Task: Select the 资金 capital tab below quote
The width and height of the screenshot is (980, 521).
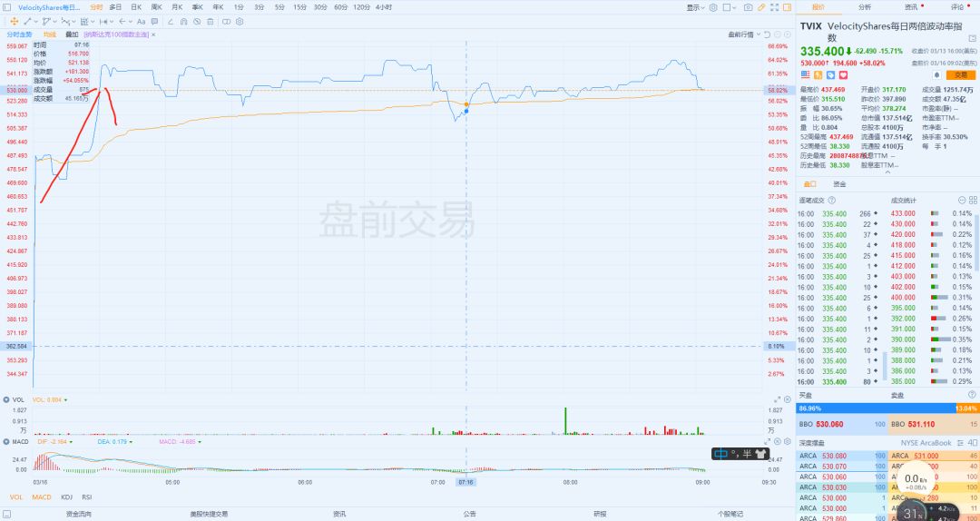Action: pyautogui.click(x=839, y=184)
